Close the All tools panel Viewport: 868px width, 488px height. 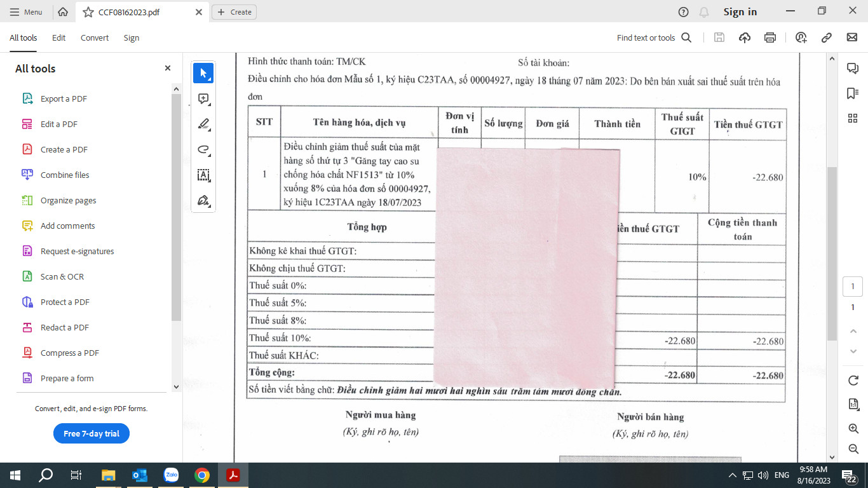tap(168, 68)
